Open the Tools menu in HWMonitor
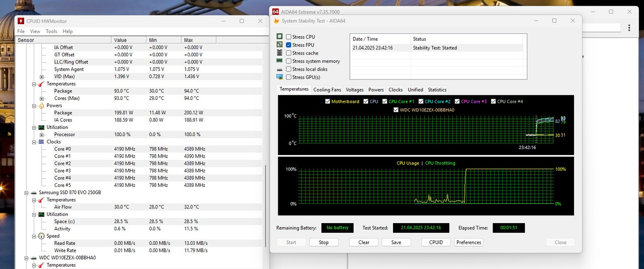Screen dimensions: 644x269 pyautogui.click(x=51, y=31)
